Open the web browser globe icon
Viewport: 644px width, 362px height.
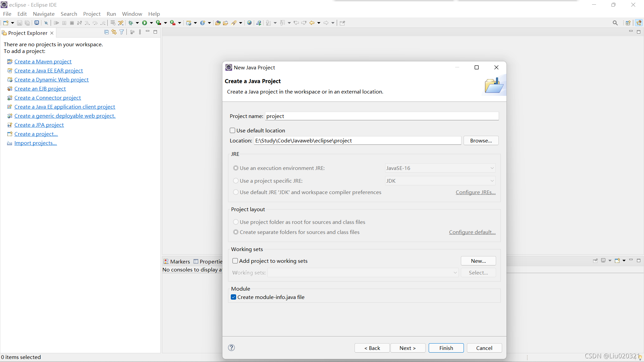point(249,23)
